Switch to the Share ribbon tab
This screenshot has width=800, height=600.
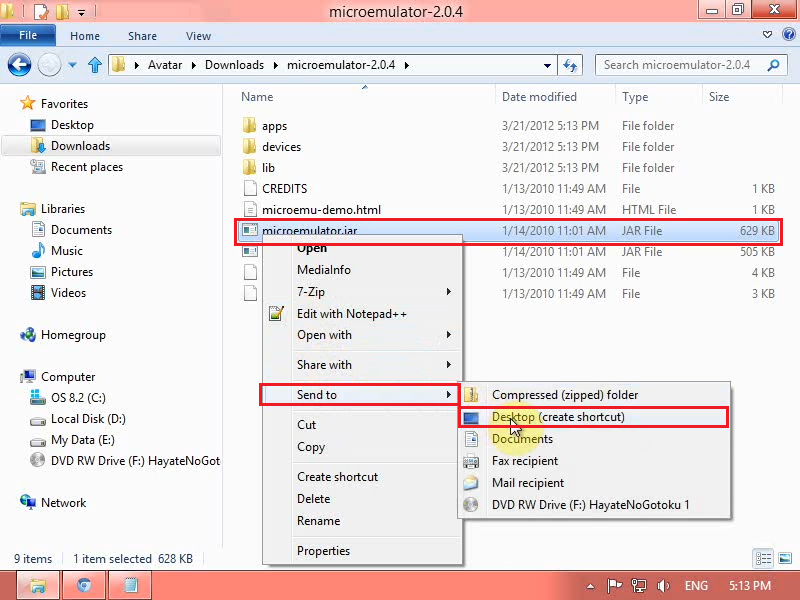[142, 36]
